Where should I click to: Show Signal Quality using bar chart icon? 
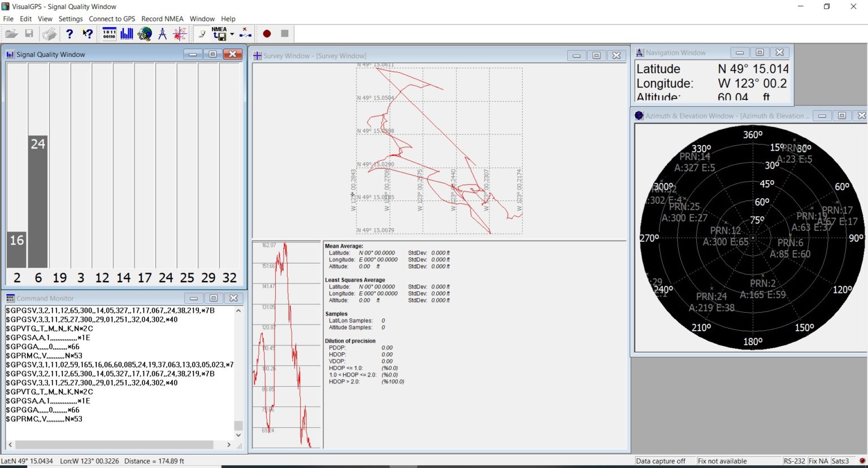click(127, 34)
